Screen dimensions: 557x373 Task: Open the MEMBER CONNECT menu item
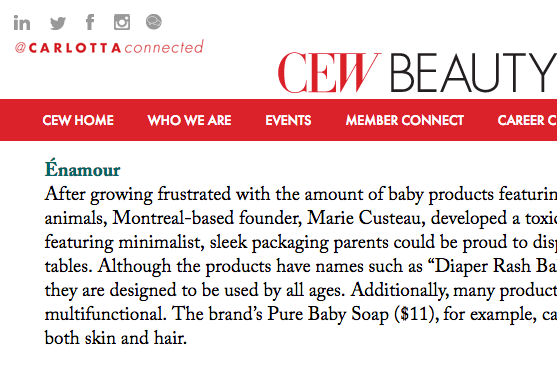[x=405, y=120]
